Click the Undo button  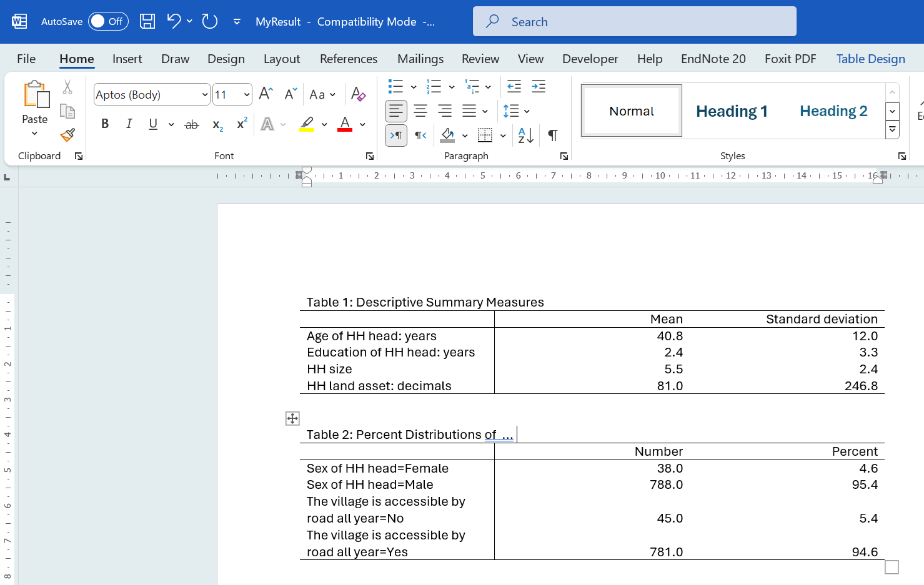[173, 21]
